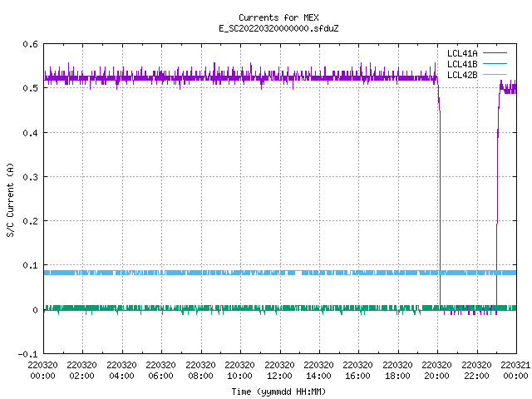532x399 pixels.
Task: Click the y-axis tick value 0.2
Action: (x=30, y=221)
